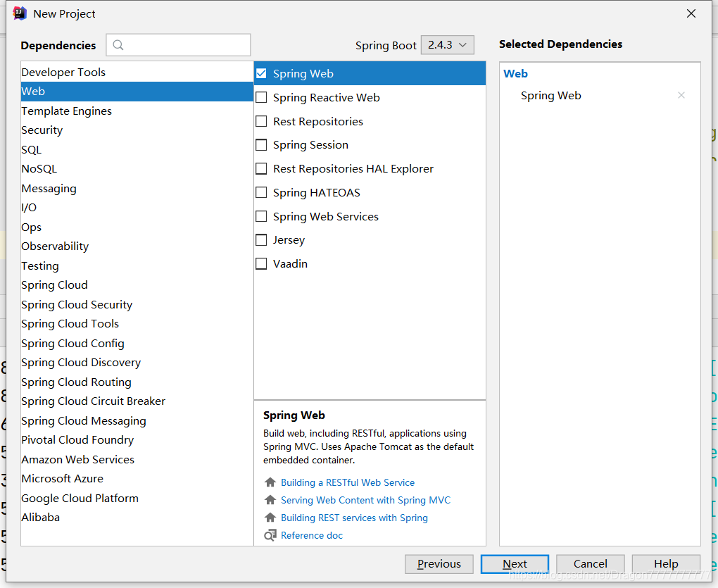Open Help for this dialog

point(666,564)
